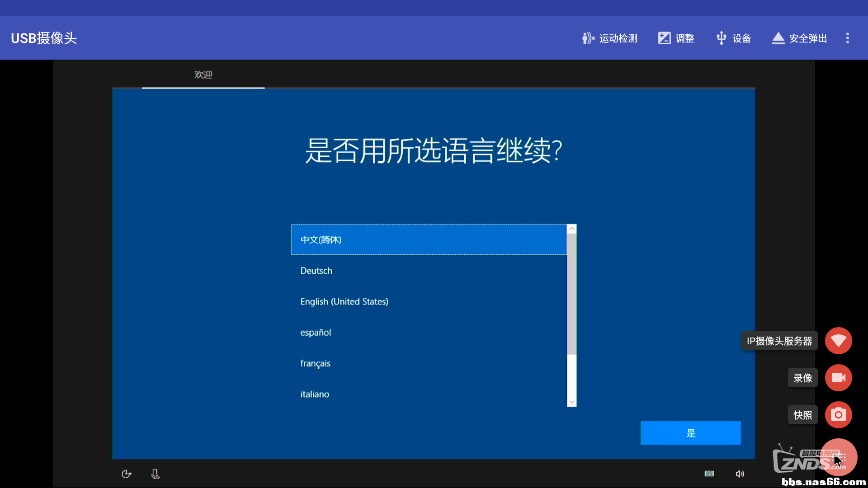Viewport: 868px width, 488px height.
Task: Take a snapshot with the camera button
Action: [x=838, y=415]
